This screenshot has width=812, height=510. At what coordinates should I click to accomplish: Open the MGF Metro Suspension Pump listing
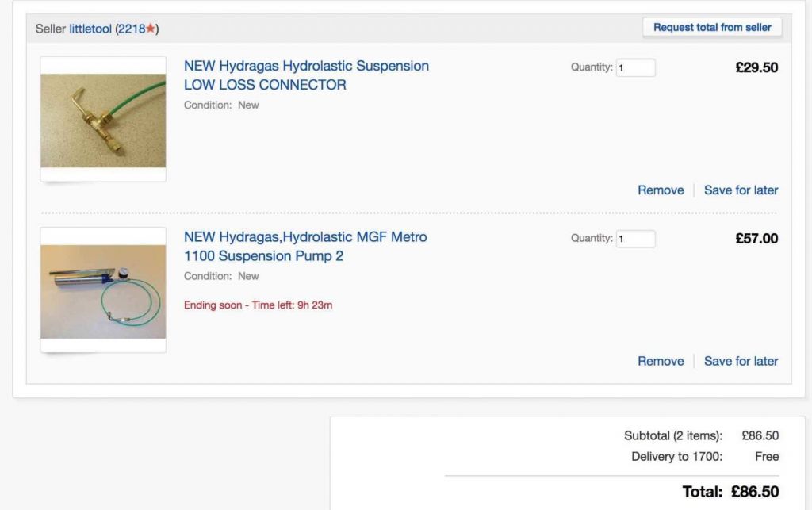pyautogui.click(x=305, y=247)
